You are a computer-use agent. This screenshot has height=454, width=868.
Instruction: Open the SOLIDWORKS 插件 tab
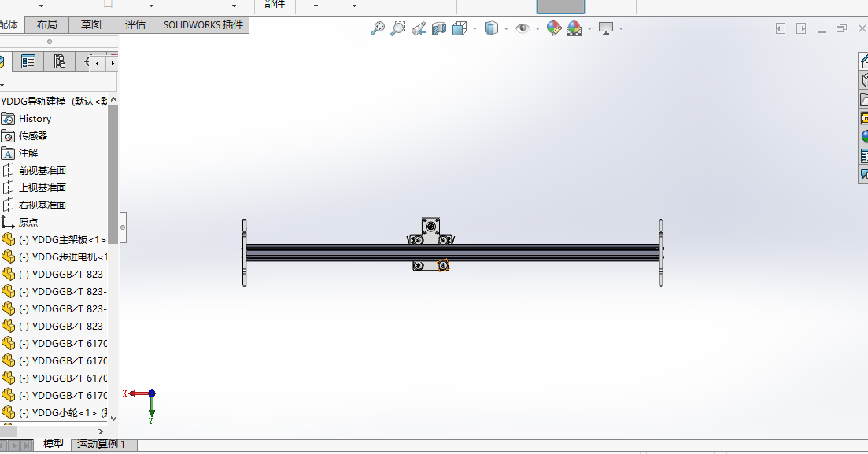(x=203, y=25)
